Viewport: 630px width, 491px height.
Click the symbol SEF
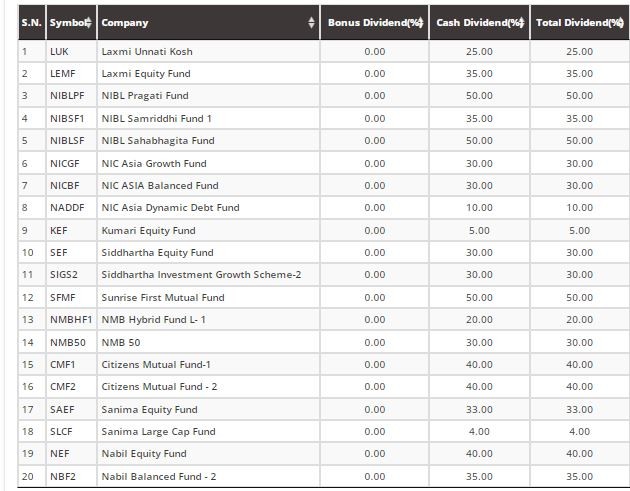(x=59, y=253)
